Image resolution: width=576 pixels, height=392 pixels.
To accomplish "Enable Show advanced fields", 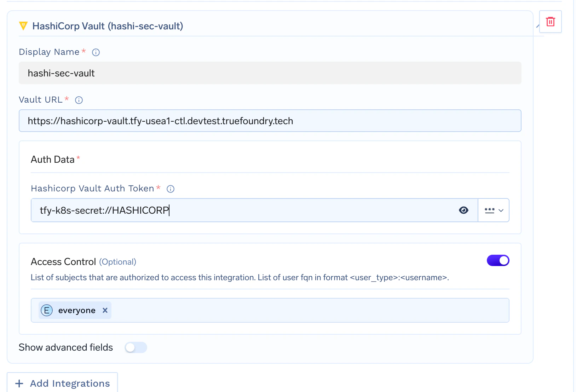I will (136, 347).
